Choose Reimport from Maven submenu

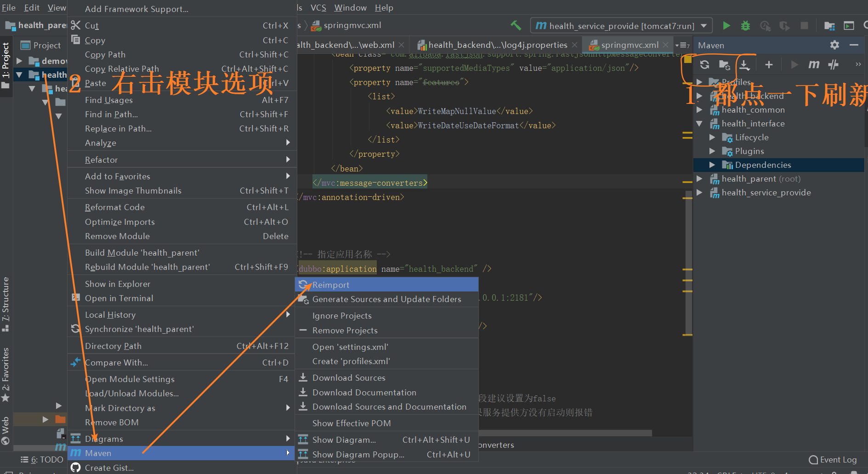pyautogui.click(x=386, y=285)
